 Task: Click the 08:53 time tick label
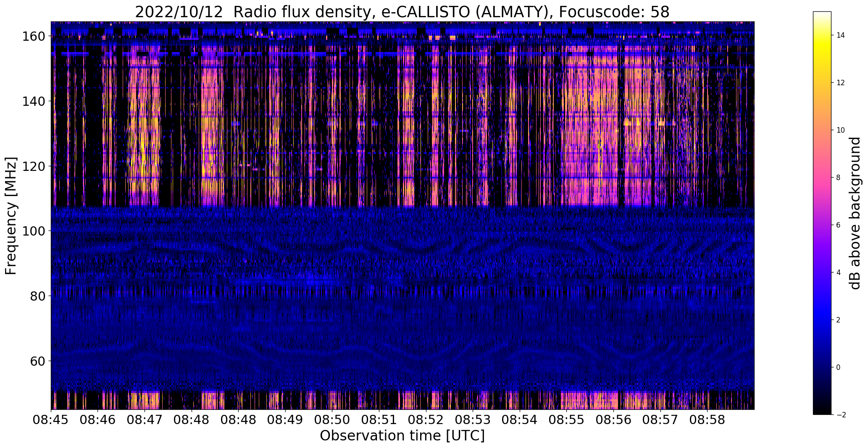pos(473,420)
